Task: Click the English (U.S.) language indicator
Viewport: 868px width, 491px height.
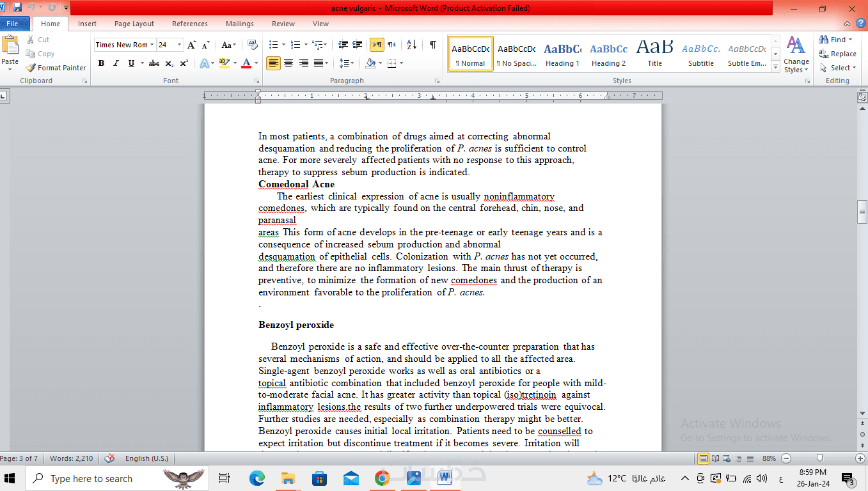Action: pyautogui.click(x=146, y=458)
